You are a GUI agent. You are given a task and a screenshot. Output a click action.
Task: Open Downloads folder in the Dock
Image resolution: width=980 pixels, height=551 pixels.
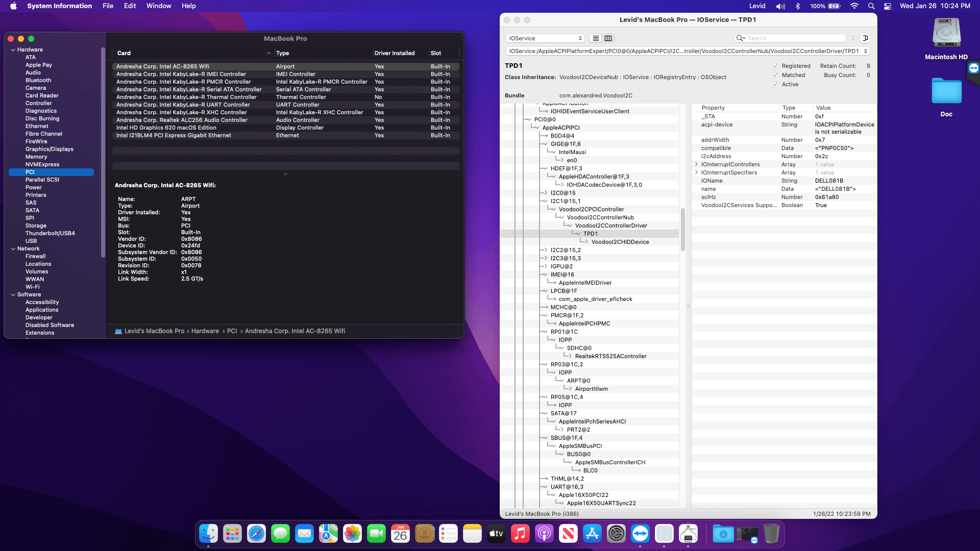(x=723, y=534)
